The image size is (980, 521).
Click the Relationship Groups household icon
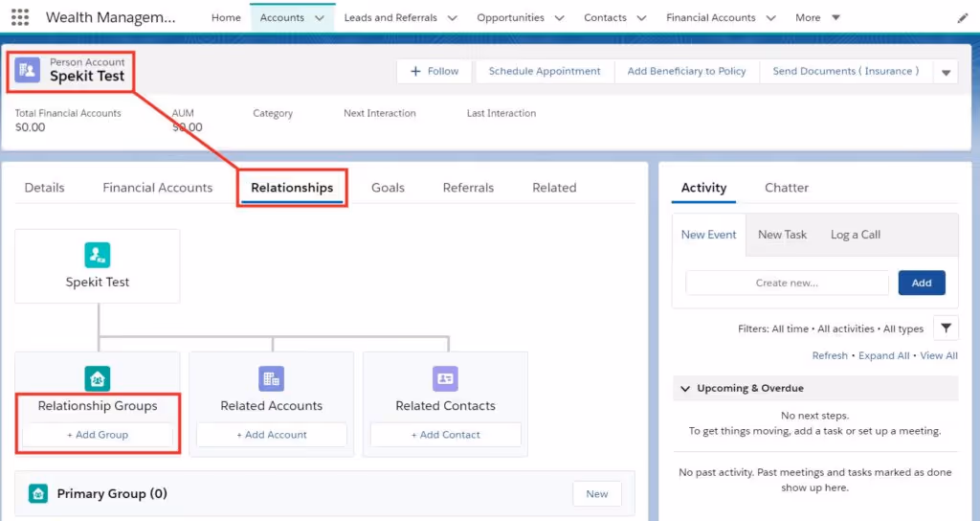[98, 378]
